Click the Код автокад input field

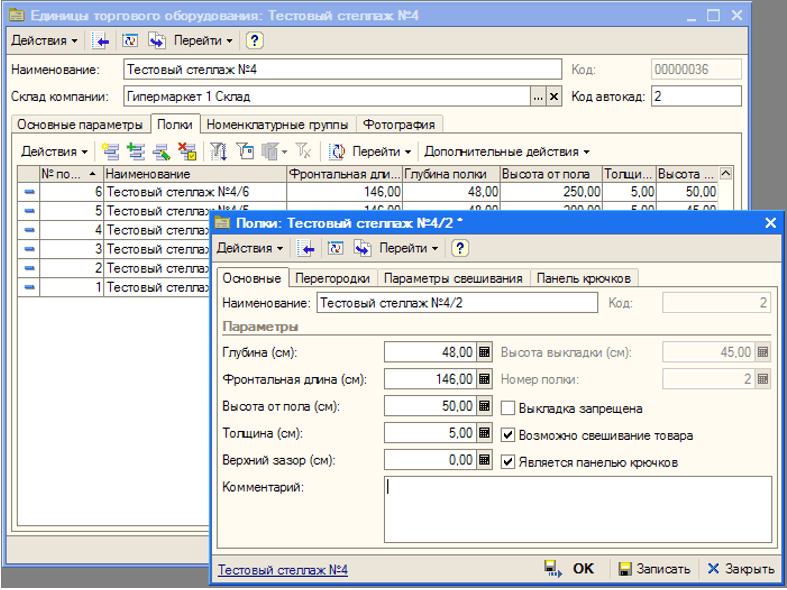[x=696, y=96]
